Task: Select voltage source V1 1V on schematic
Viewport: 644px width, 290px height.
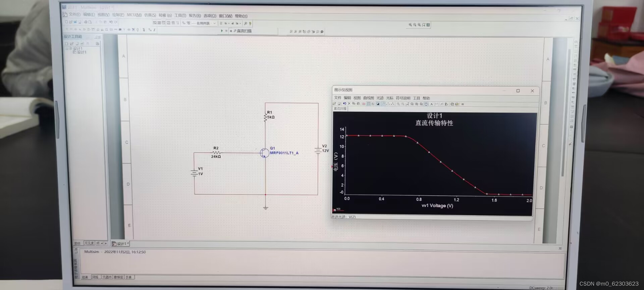Action: click(195, 173)
